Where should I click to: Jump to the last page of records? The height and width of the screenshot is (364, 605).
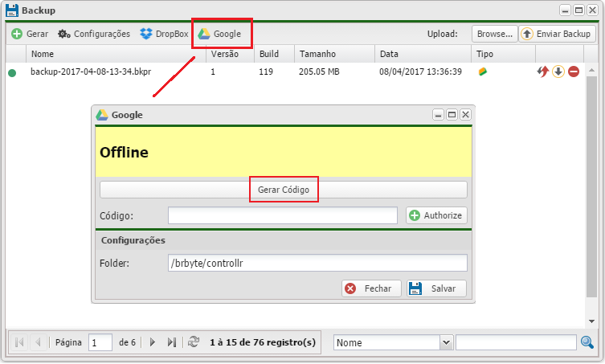(171, 342)
